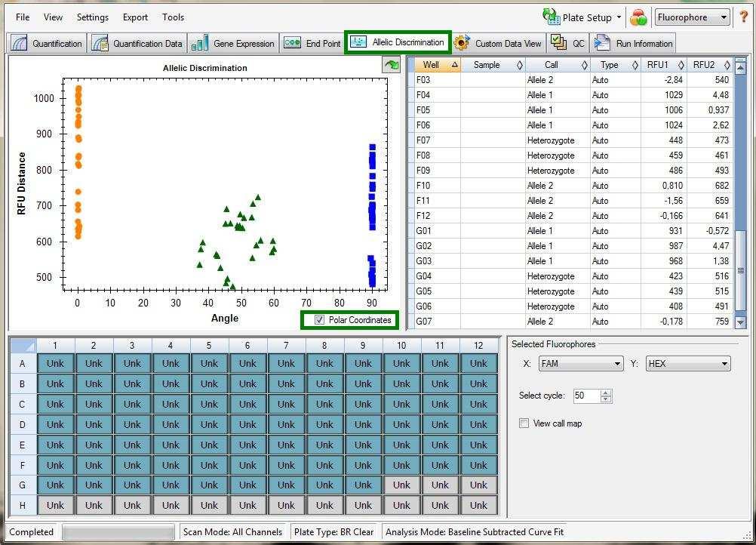Click Plate Type: BR Clear status entry
This screenshot has height=545, width=756.
click(x=333, y=532)
